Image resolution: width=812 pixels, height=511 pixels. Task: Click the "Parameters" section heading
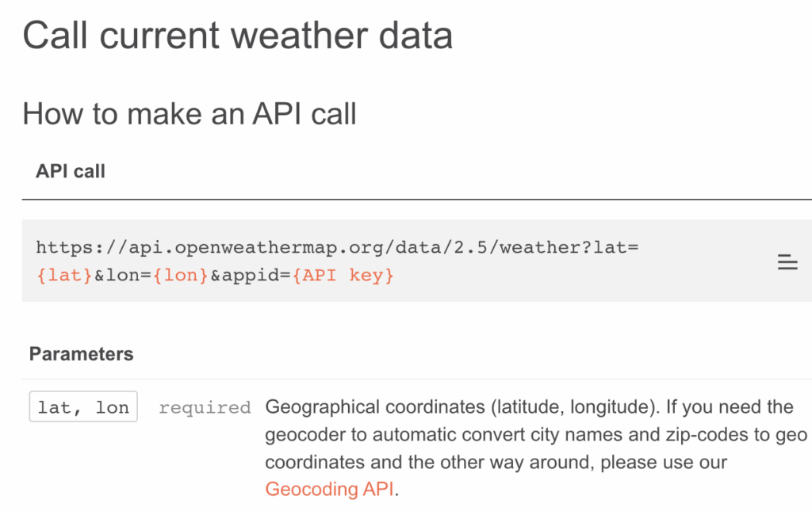point(81,353)
